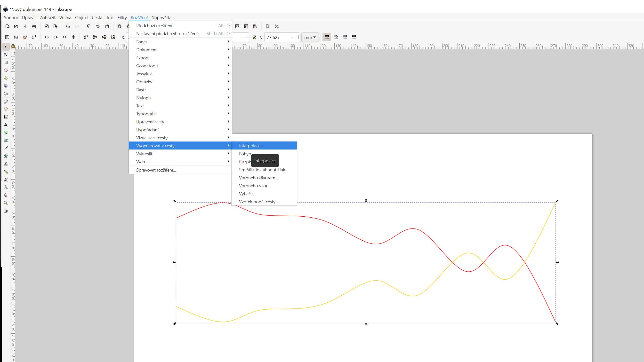Viewport: 644px width, 362px height.
Task: Click the Raise selection to top icon
Action: (x=86, y=37)
